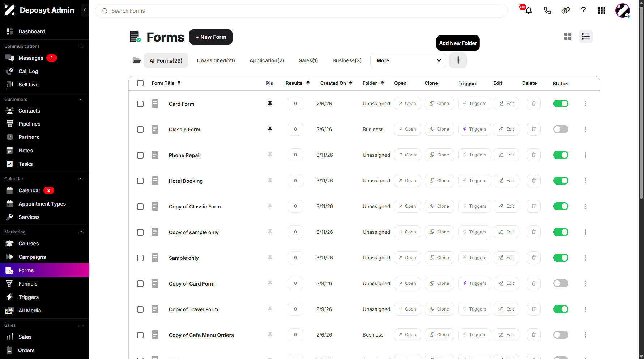Pin the Phone Repair form
Viewport: 644px width, 359px height.
[x=270, y=155]
